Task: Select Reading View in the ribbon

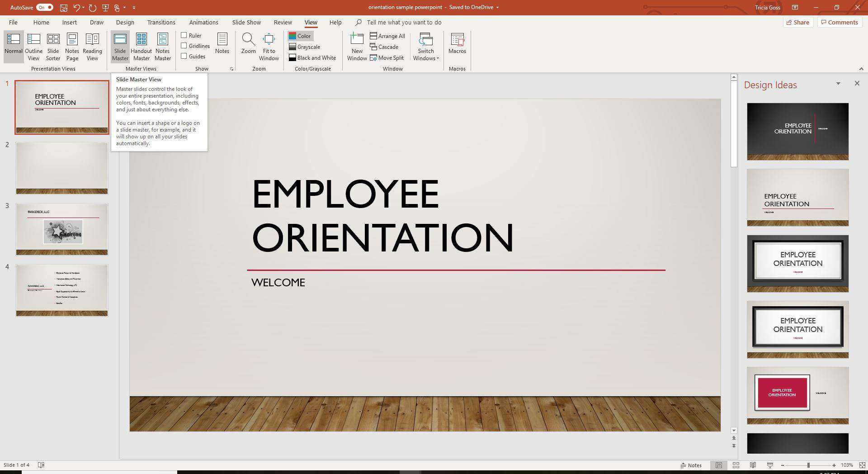Action: (x=92, y=46)
